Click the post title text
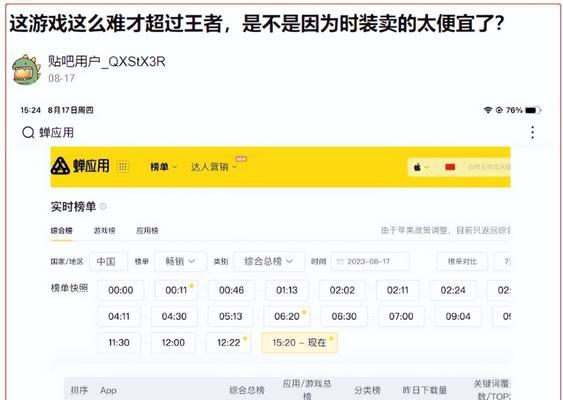 pyautogui.click(x=257, y=24)
